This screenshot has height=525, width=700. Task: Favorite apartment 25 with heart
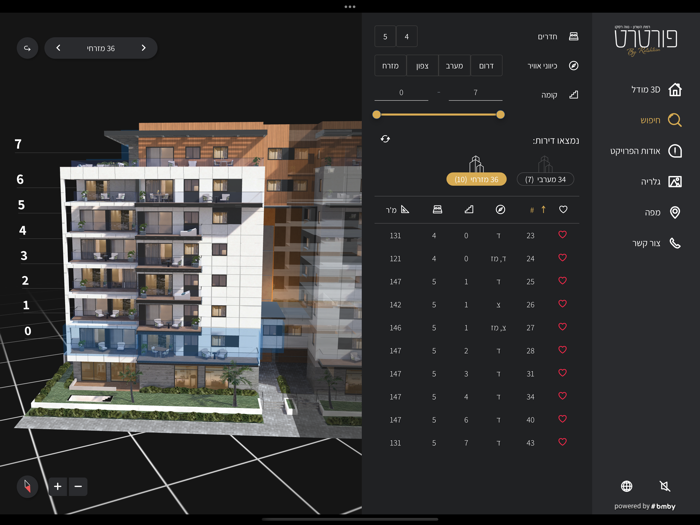562,281
